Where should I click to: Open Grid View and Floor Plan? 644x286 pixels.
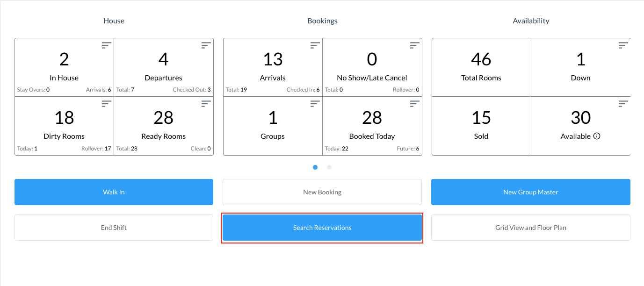coord(530,228)
